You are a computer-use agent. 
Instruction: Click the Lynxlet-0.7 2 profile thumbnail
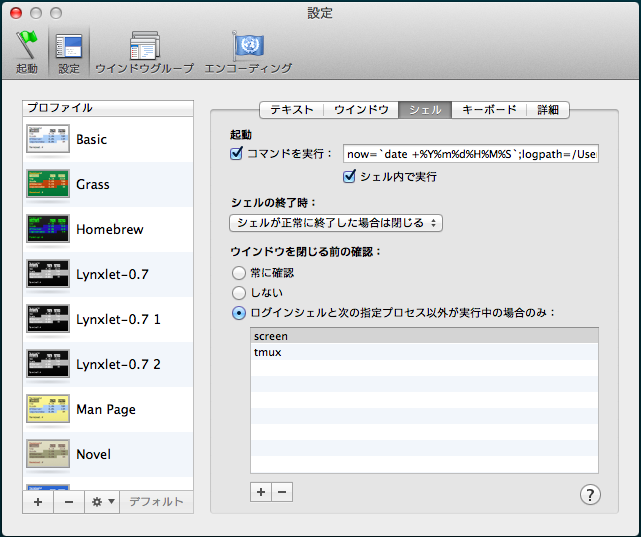point(48,364)
